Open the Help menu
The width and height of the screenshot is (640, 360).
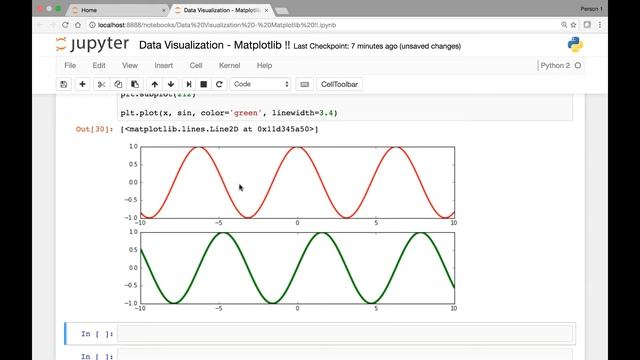[x=264, y=65]
